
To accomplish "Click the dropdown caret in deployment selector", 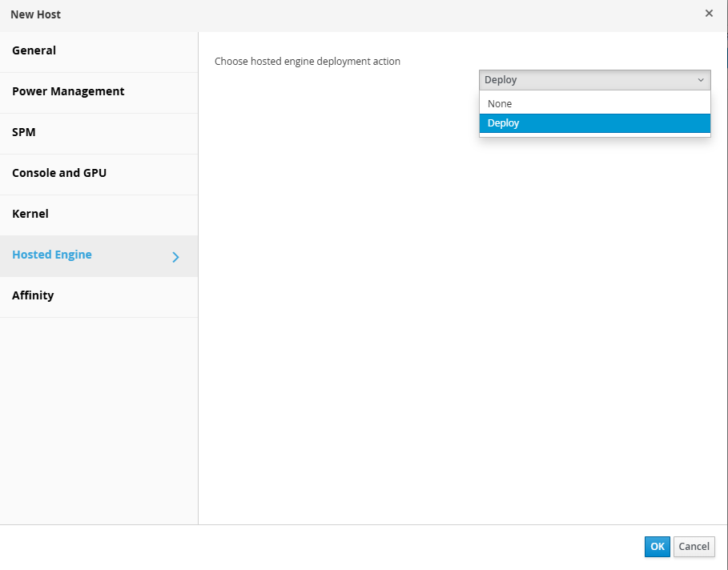I will coord(701,80).
